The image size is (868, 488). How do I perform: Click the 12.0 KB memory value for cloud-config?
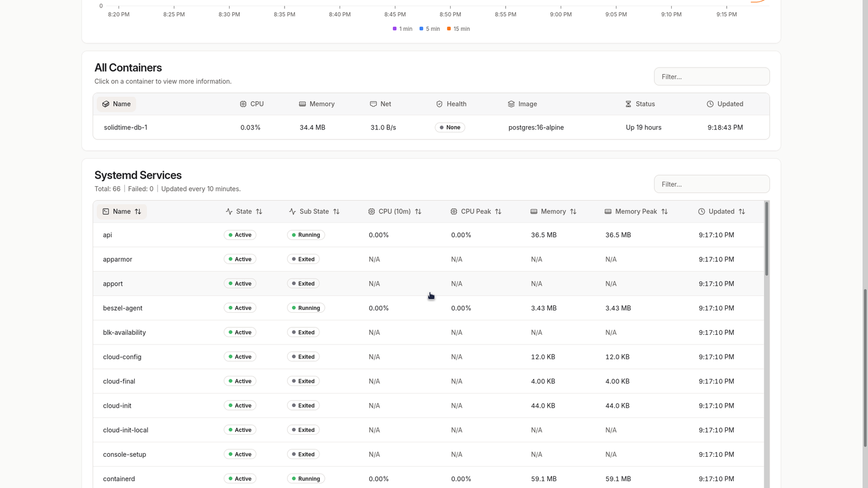pos(543,357)
